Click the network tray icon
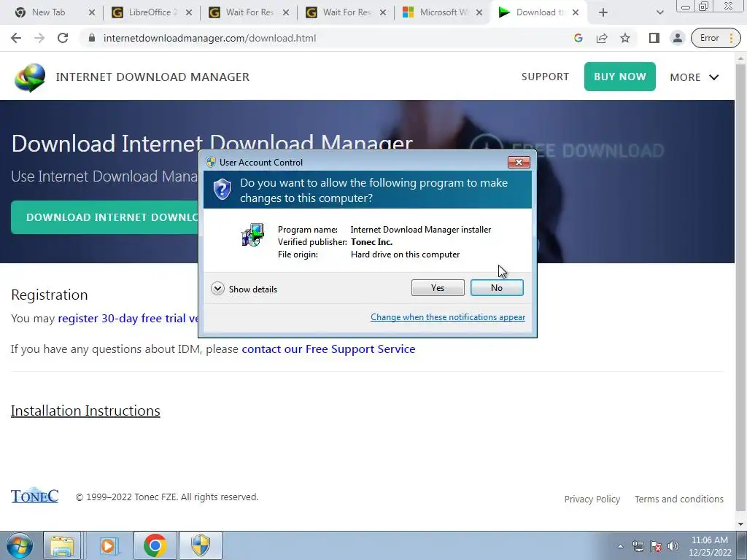Image resolution: width=747 pixels, height=560 pixels. (638, 546)
